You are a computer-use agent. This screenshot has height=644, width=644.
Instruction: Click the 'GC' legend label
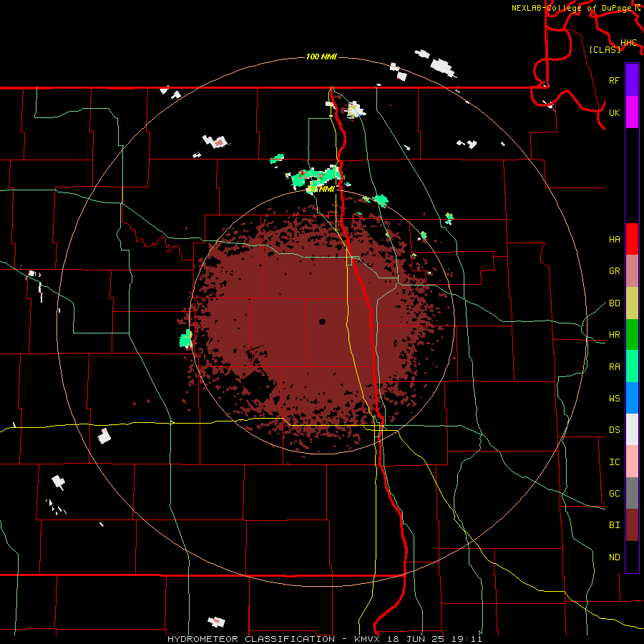[615, 494]
